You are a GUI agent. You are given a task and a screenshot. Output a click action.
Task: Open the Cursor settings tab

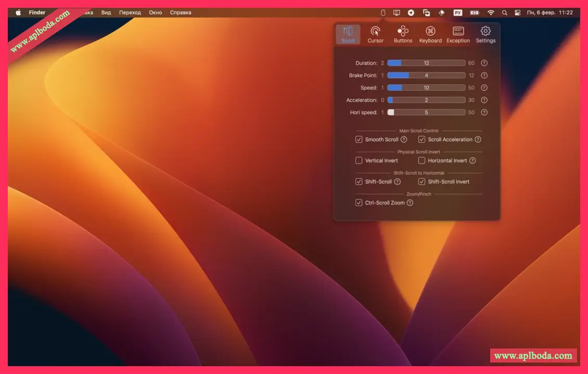point(375,34)
